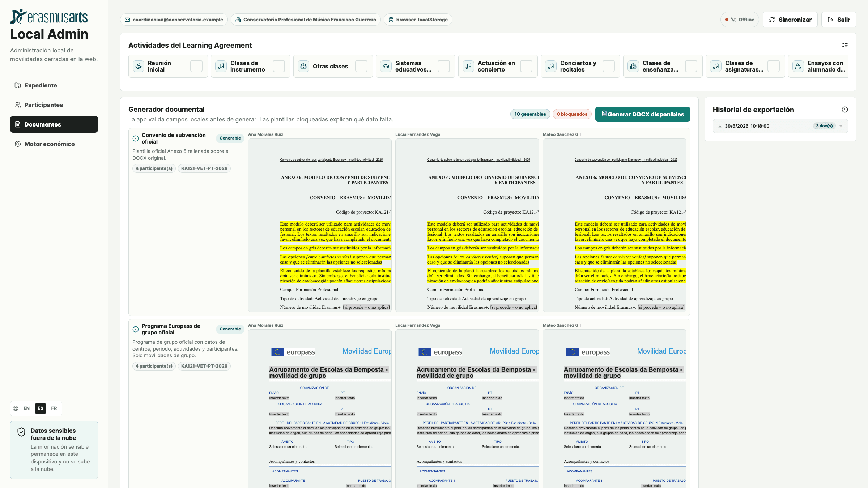Click the shield icon in Datos sensibles notice

(x=21, y=432)
